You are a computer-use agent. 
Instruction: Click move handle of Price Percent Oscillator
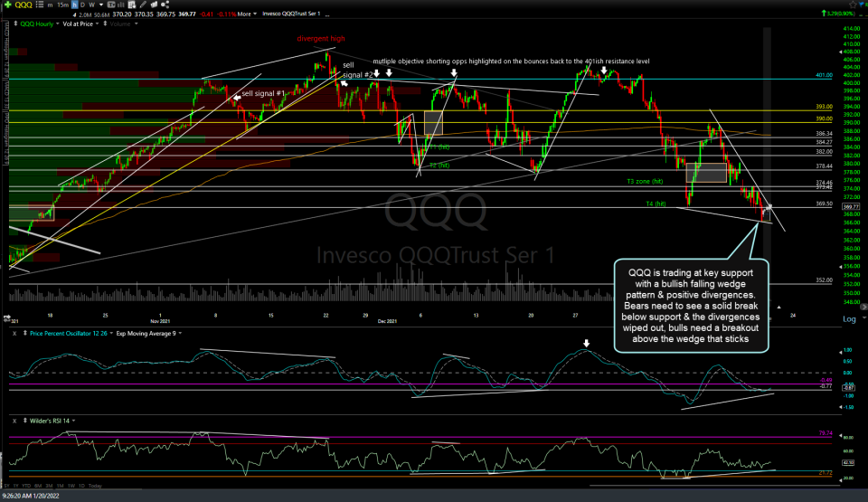coord(25,334)
